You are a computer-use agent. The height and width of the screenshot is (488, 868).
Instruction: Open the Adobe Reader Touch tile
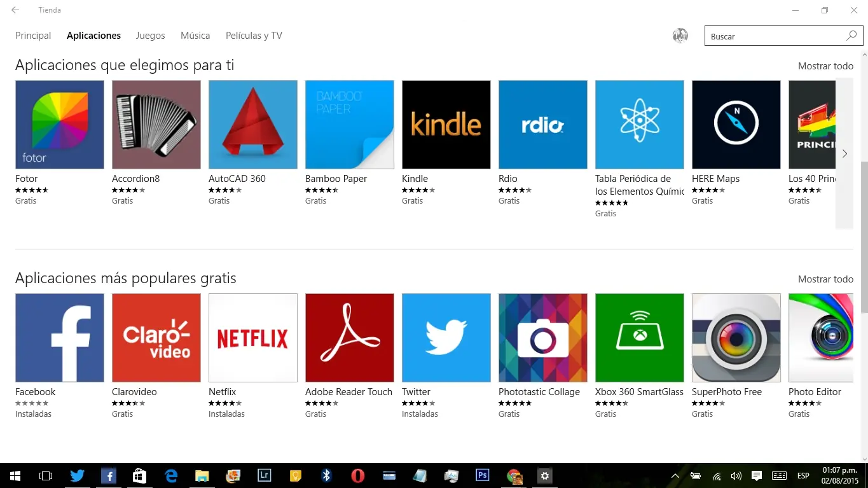coord(350,338)
